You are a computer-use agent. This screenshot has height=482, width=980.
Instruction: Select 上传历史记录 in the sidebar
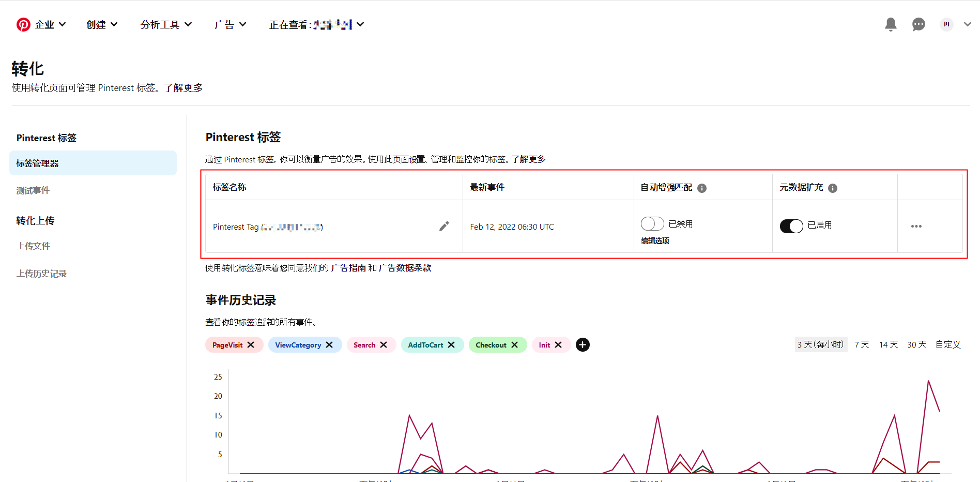coord(41,274)
